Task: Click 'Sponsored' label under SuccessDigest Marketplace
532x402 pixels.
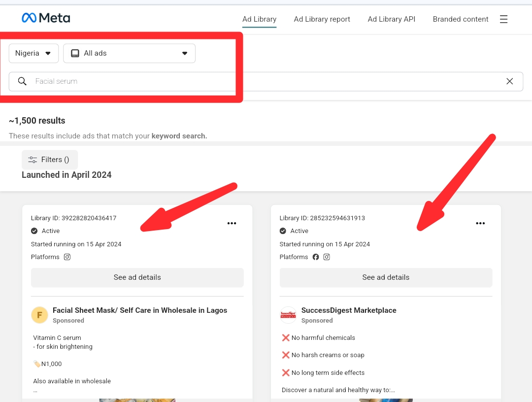Action: pyautogui.click(x=317, y=320)
